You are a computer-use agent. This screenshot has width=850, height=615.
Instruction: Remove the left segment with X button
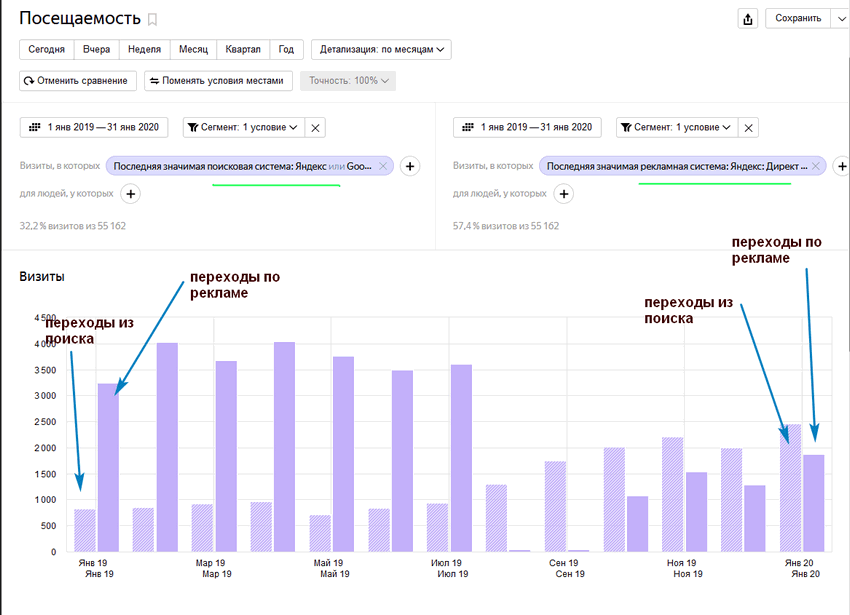tap(315, 127)
